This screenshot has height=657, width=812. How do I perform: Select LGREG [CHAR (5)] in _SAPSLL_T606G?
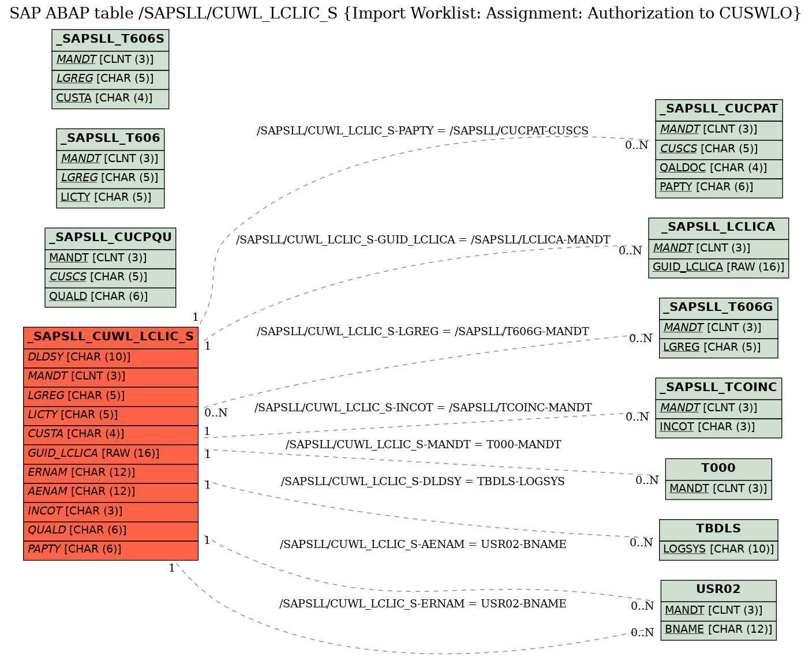coord(719,348)
